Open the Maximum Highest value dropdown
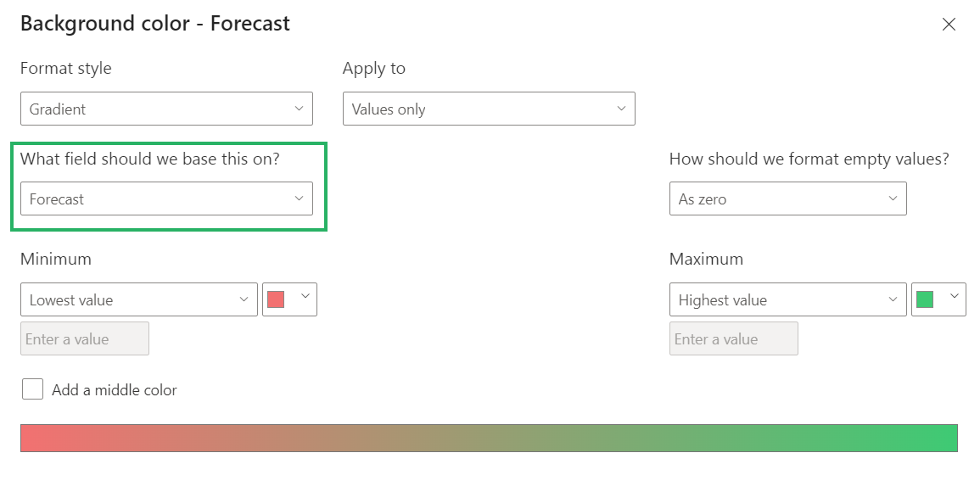 (x=787, y=299)
